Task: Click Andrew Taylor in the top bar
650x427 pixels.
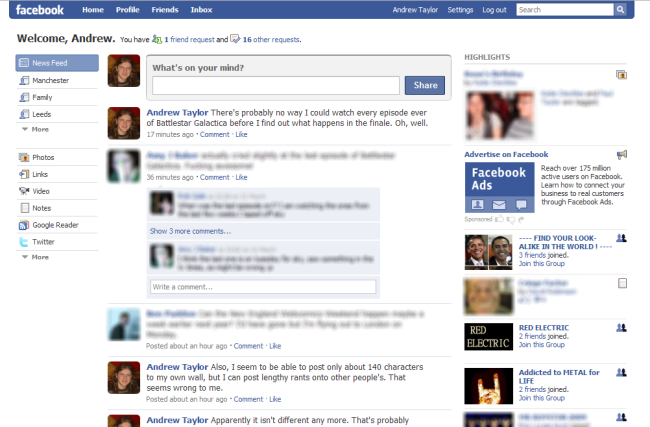Action: pyautogui.click(x=415, y=10)
